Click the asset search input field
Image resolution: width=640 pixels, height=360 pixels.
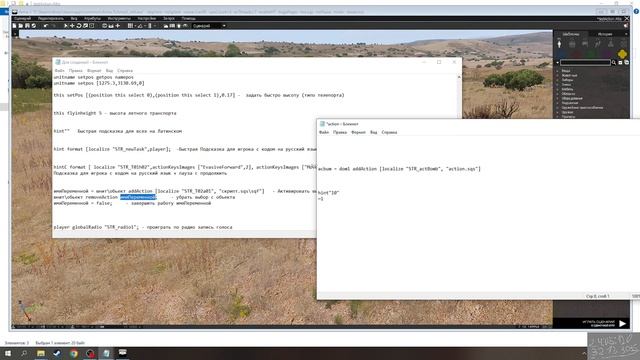click(x=585, y=62)
